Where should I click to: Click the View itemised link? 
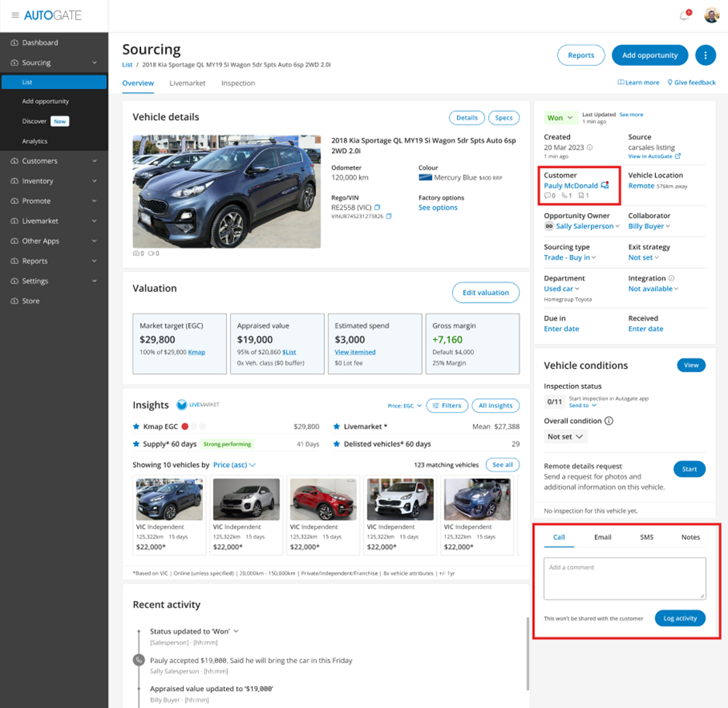pos(355,352)
